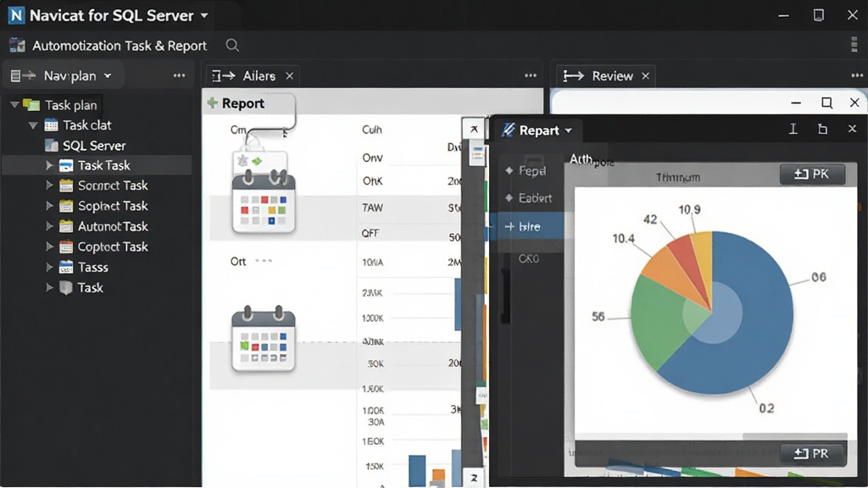
Task: Click the Automotization Task & Report icon
Action: tap(17, 46)
